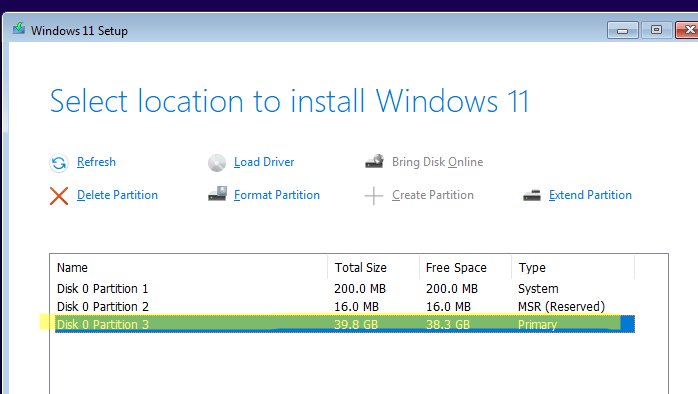Click the MSR (Reserved) type cell
Screen dimensions: 698x394
tap(561, 306)
